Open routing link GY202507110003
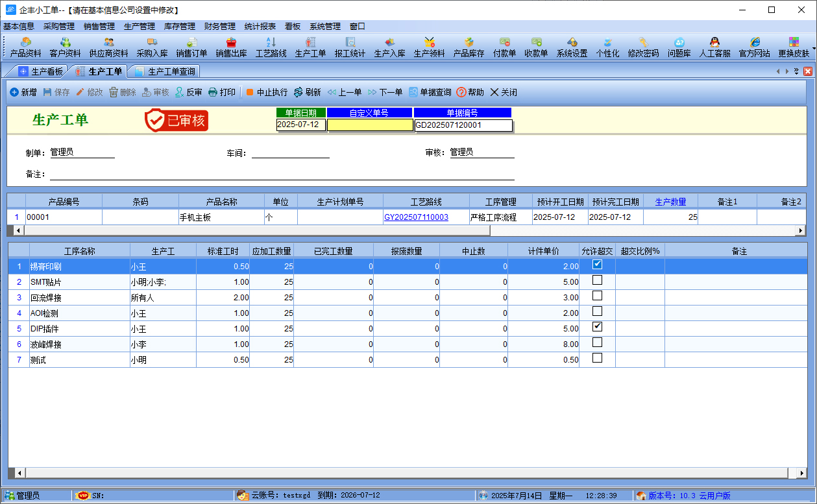The height and width of the screenshot is (504, 817). [x=416, y=217]
